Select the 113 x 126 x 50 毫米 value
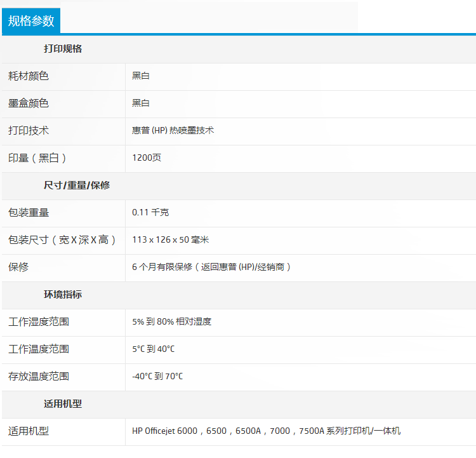476x458 pixels. tap(171, 239)
